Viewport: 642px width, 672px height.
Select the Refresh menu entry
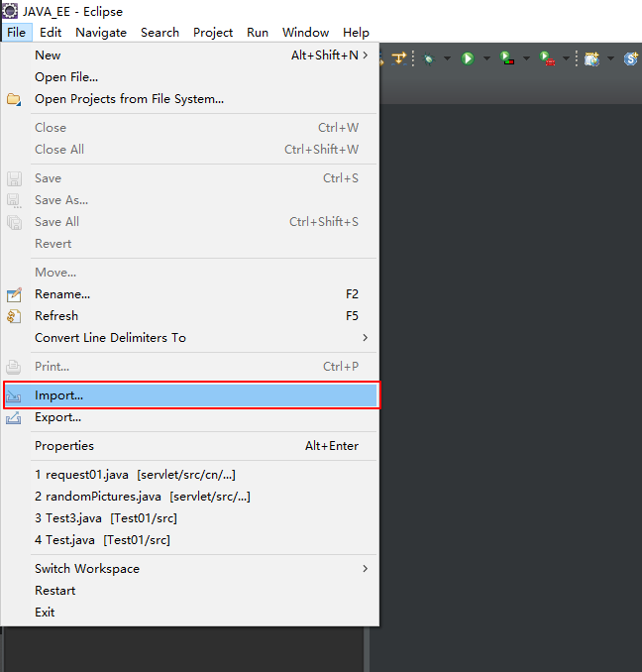click(190, 316)
